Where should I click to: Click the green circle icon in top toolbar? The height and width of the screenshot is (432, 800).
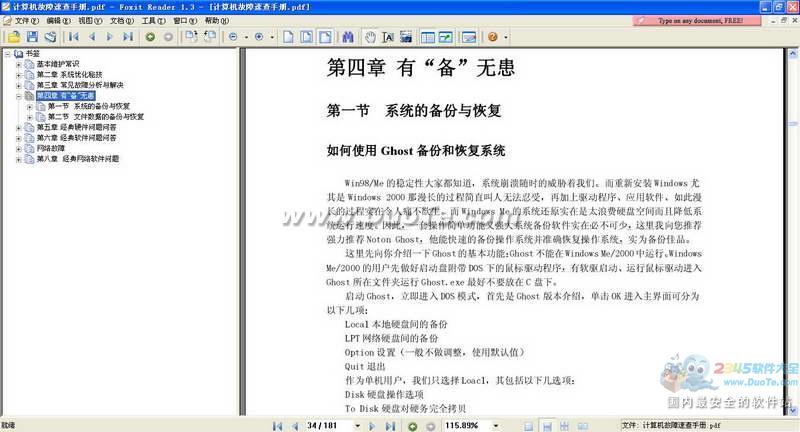pyautogui.click(x=150, y=37)
